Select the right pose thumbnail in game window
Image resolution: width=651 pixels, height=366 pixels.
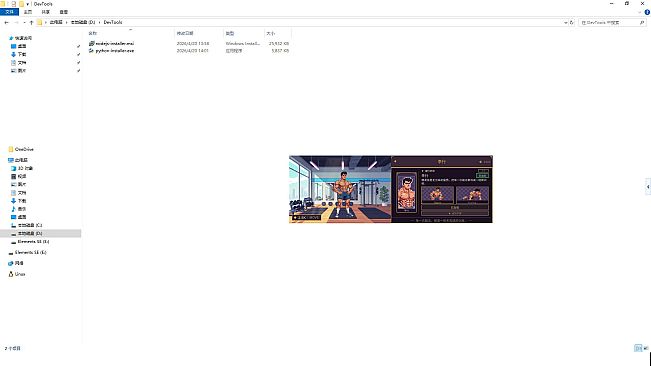pos(472,195)
